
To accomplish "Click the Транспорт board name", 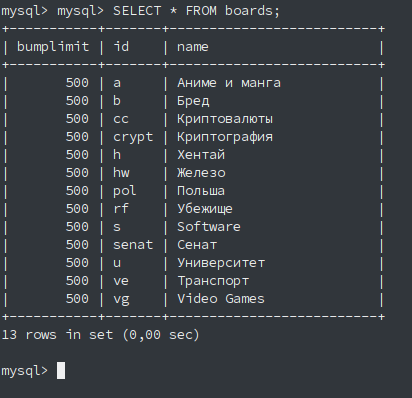I will (x=213, y=281).
